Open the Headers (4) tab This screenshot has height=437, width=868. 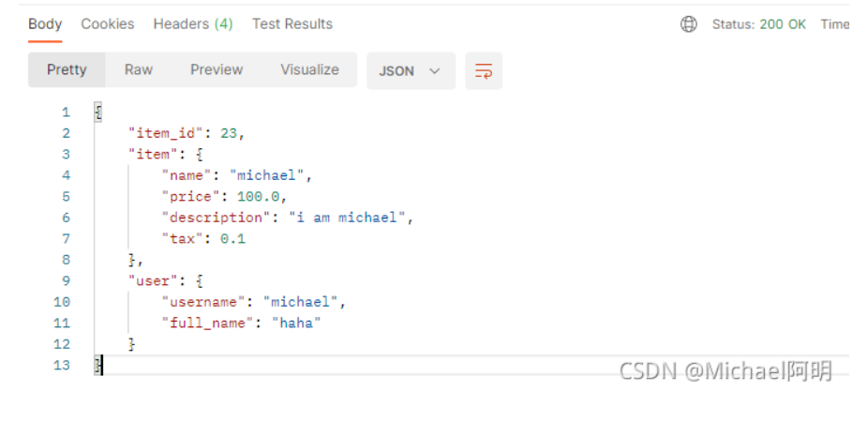[x=193, y=24]
